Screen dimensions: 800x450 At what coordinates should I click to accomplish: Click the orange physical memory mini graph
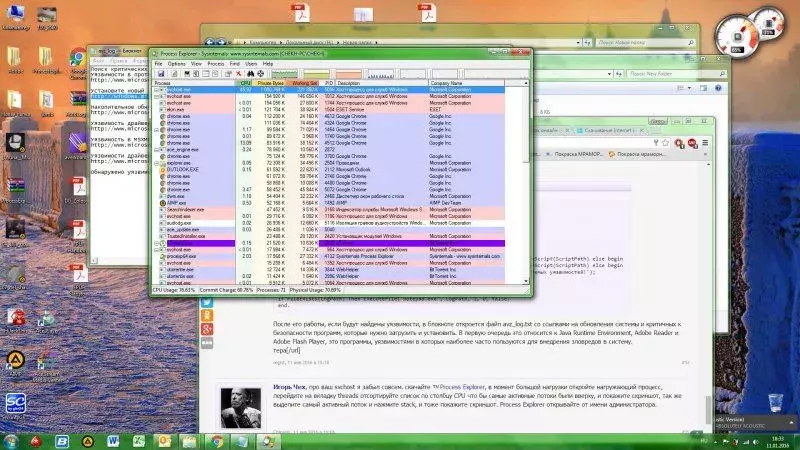pos(348,74)
